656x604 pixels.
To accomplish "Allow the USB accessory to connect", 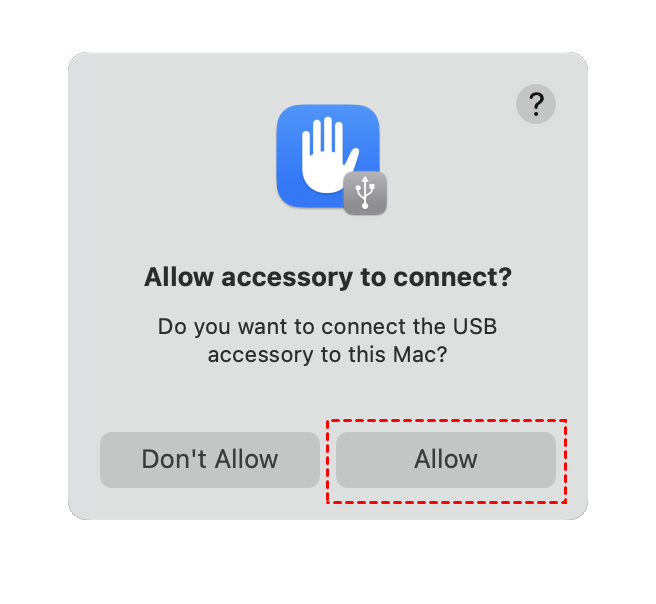I will [446, 460].
